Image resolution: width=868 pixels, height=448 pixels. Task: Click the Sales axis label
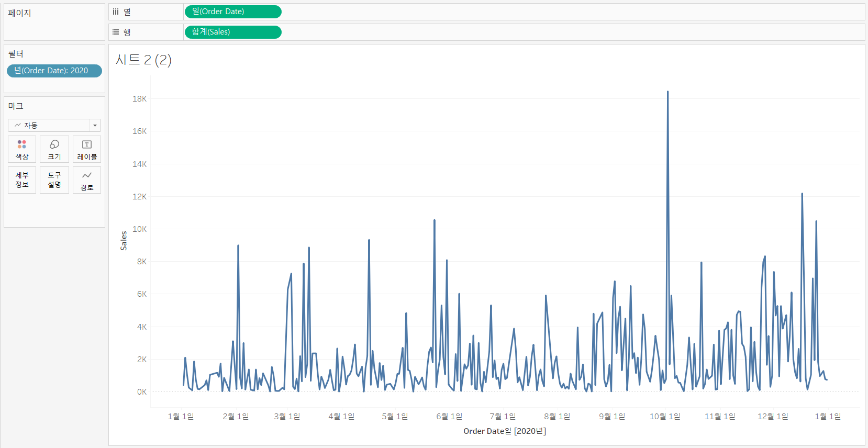(124, 241)
